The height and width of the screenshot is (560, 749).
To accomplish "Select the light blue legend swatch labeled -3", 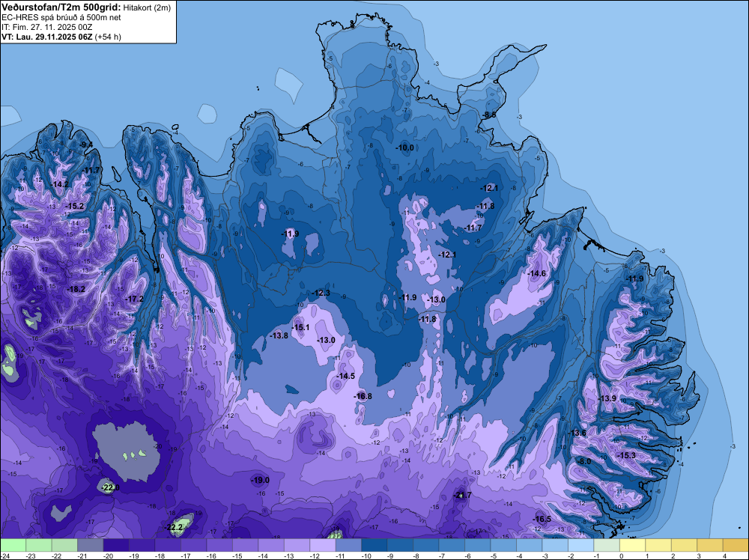I will [554, 545].
